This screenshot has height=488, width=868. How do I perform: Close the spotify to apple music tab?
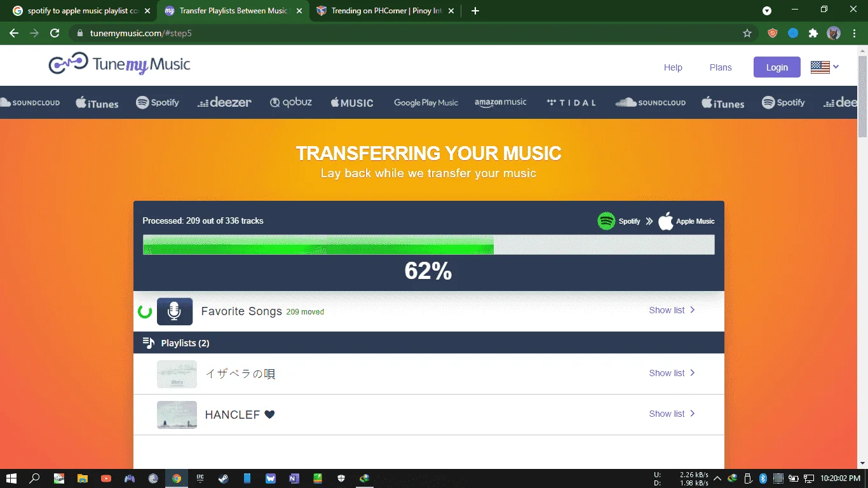point(147,11)
